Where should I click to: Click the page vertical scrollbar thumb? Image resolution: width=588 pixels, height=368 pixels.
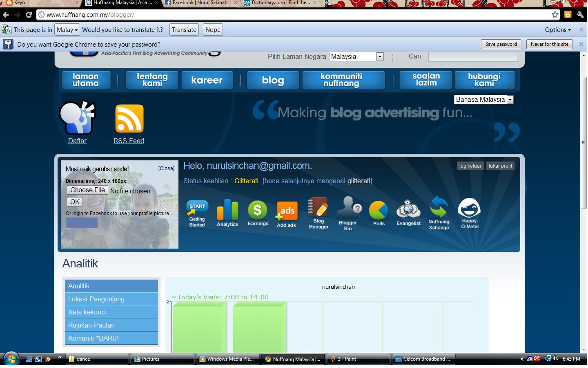[584, 143]
